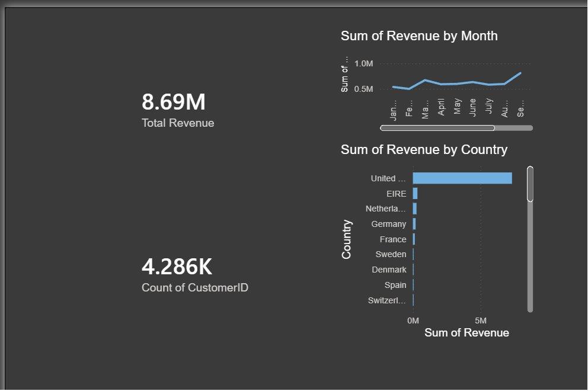Screen dimensions: 588x391
Task: Click the Sum of Revenue by Country title
Action: 424,149
